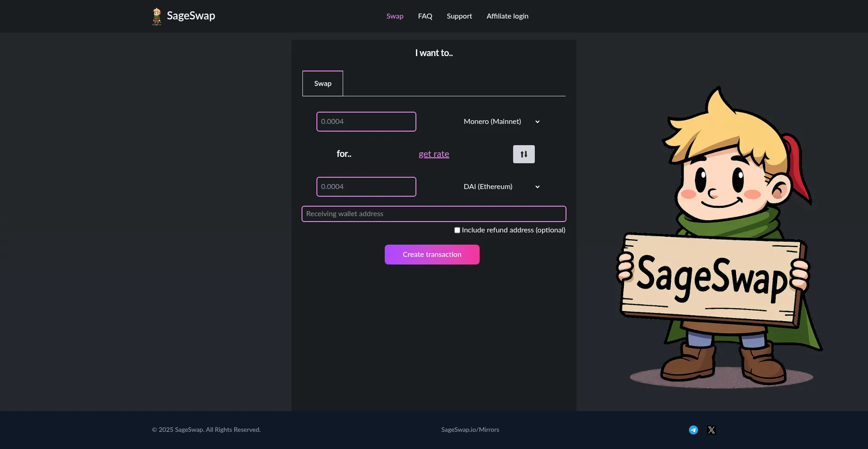Select the Swap tab
This screenshot has height=449, width=868.
tap(322, 83)
